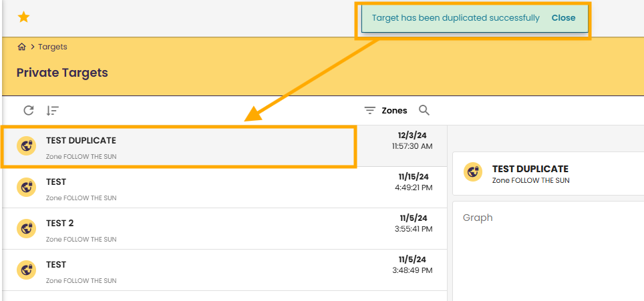
Task: Click the globe-lock icon for TEST DUPLICATE row
Action: pyautogui.click(x=26, y=146)
